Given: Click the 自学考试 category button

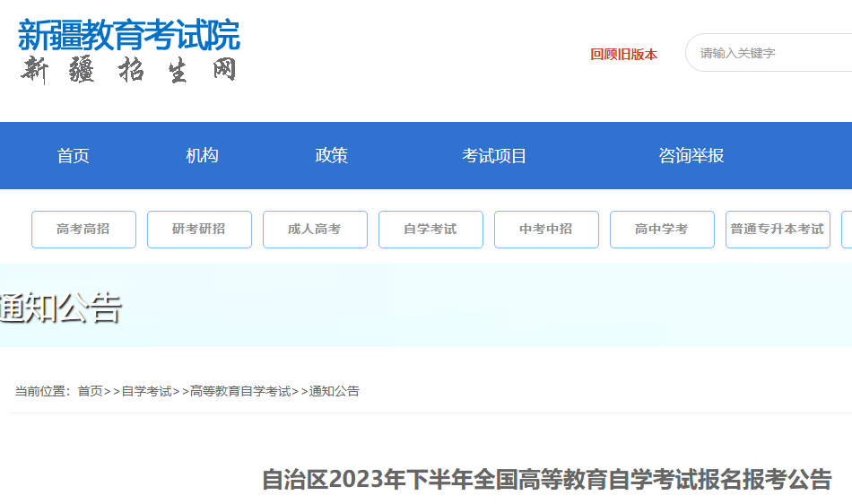Looking at the screenshot, I should coord(430,230).
